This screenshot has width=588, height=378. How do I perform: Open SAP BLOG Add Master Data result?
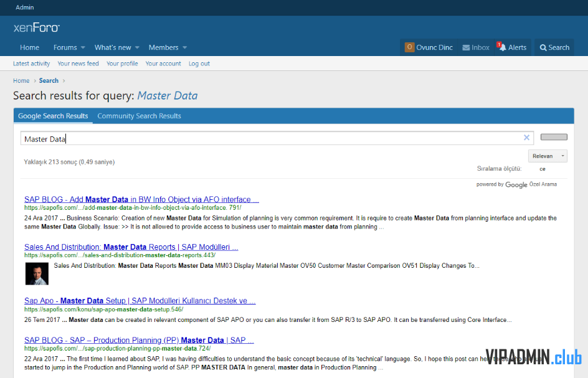tap(142, 199)
